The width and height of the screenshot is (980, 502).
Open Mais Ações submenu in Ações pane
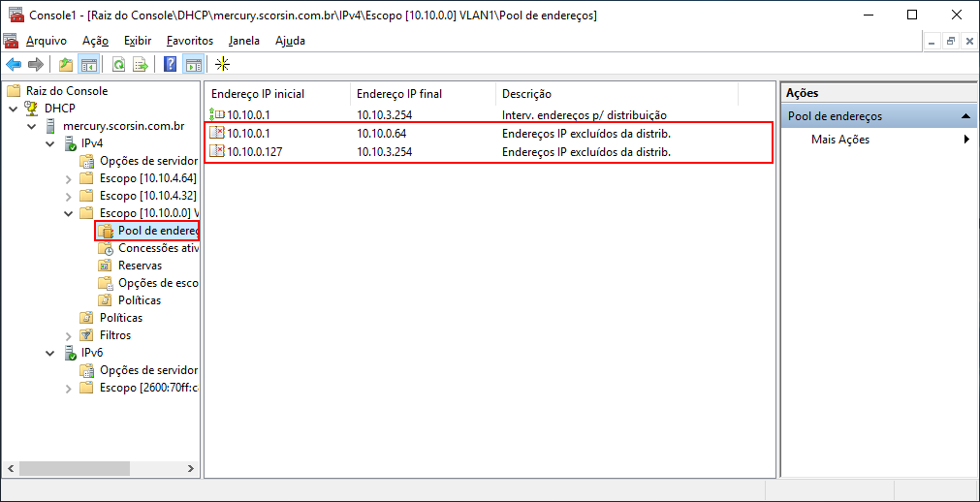[879, 140]
